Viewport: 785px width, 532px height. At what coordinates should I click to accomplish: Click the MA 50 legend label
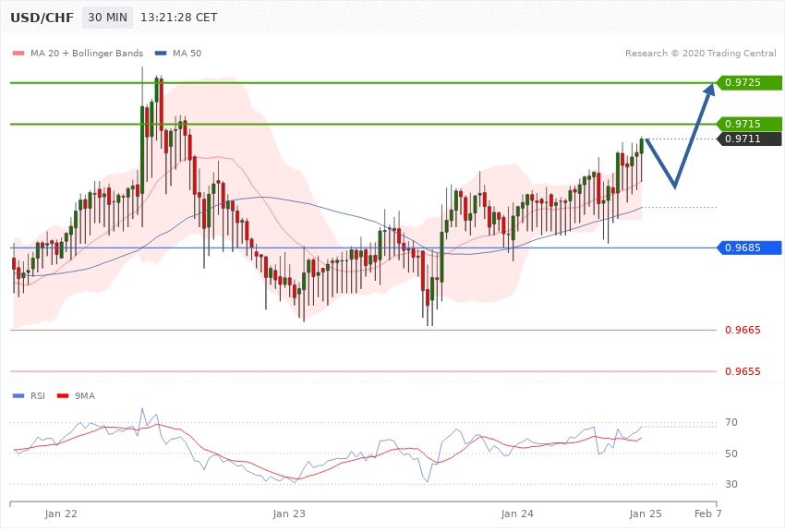[x=187, y=53]
